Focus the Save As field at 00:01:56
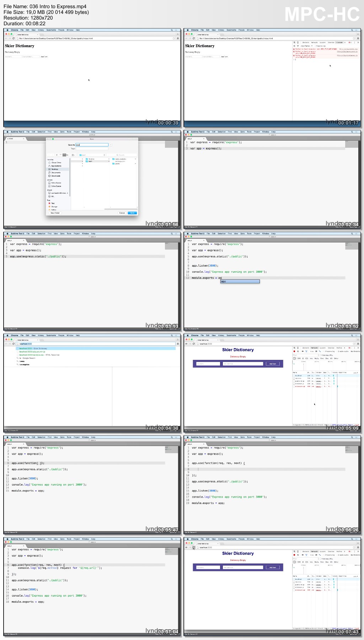This screenshot has width=364, height=640. point(92,145)
